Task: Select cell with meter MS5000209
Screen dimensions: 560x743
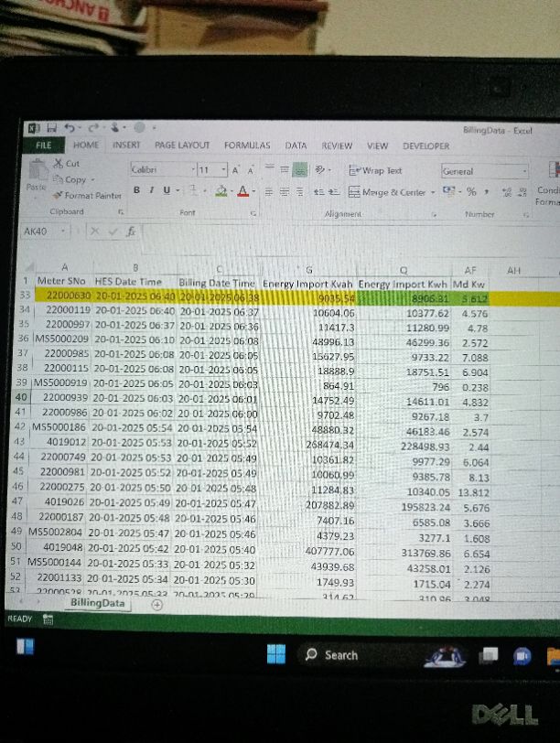Action: coord(61,339)
